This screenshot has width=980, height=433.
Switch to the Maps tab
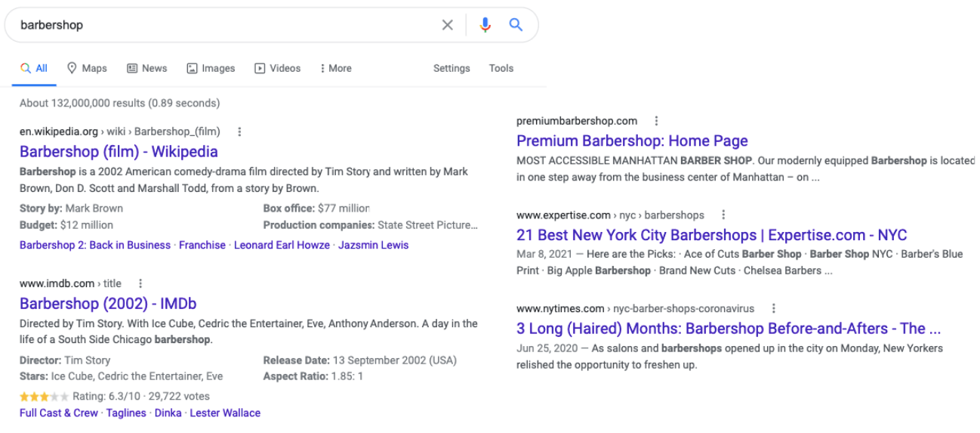(x=87, y=68)
